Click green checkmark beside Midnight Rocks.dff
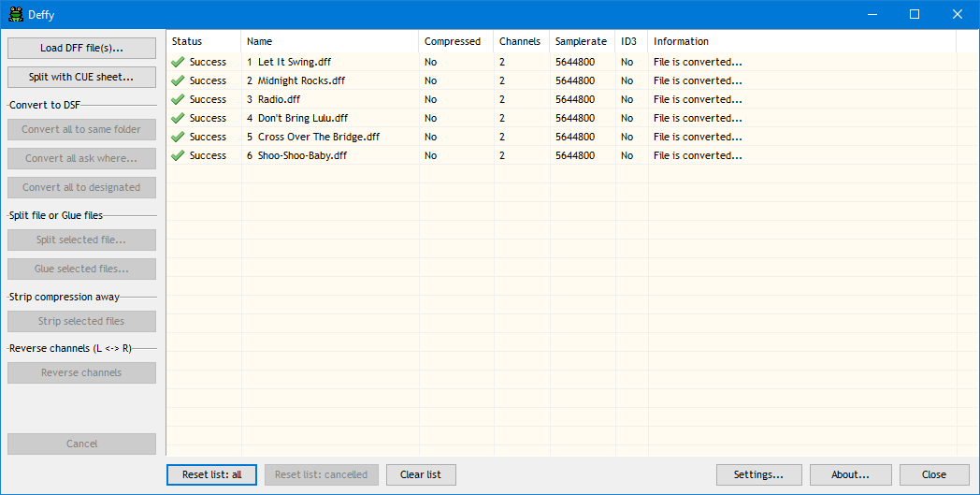Image resolution: width=980 pixels, height=495 pixels. [x=178, y=80]
